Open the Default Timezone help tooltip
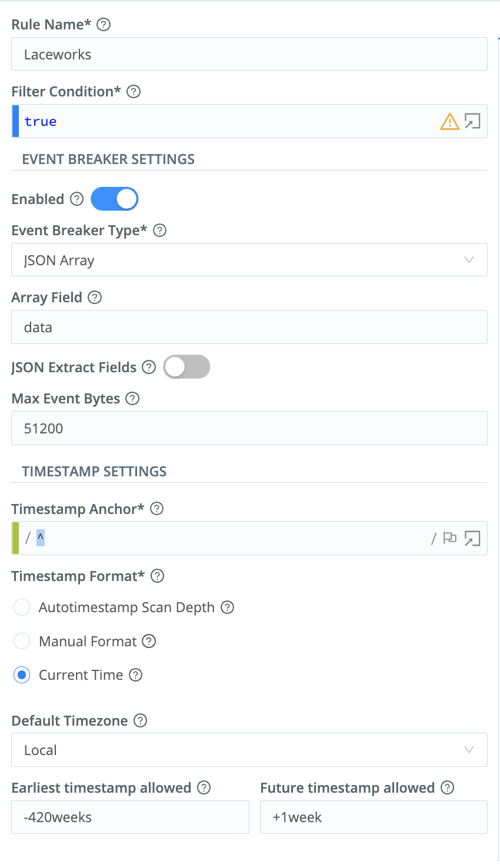500x868 pixels. point(141,720)
